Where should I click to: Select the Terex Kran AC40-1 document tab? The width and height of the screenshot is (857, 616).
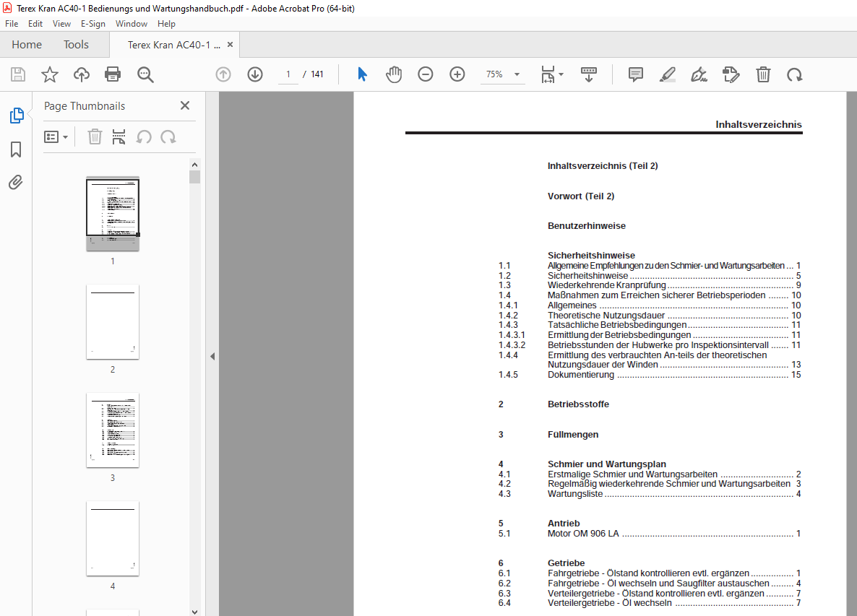(x=174, y=45)
